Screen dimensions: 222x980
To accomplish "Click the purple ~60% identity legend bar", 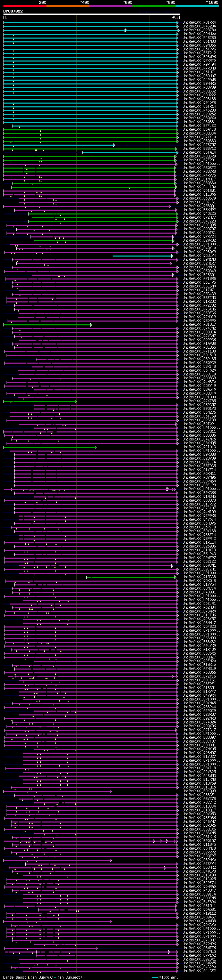I will click(x=111, y=6).
